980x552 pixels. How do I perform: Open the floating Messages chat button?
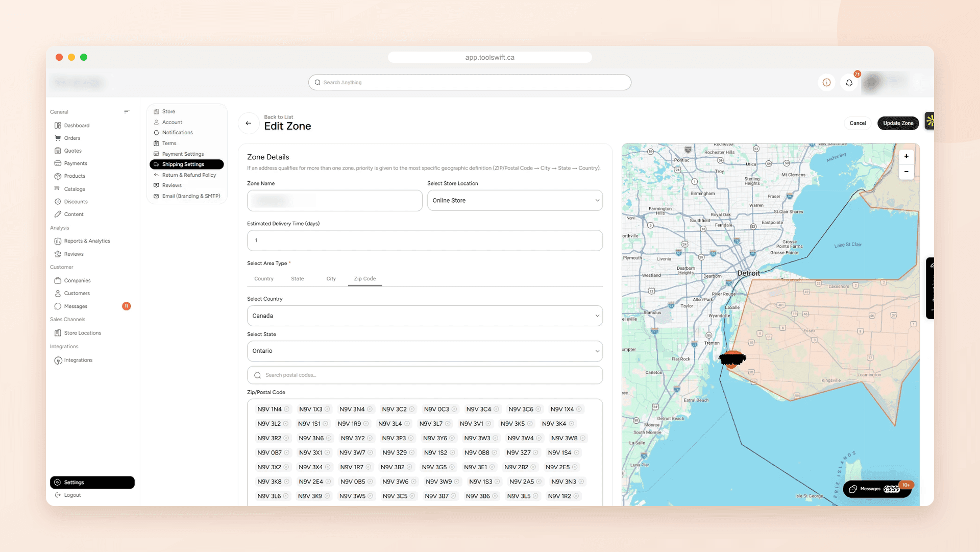pos(876,489)
